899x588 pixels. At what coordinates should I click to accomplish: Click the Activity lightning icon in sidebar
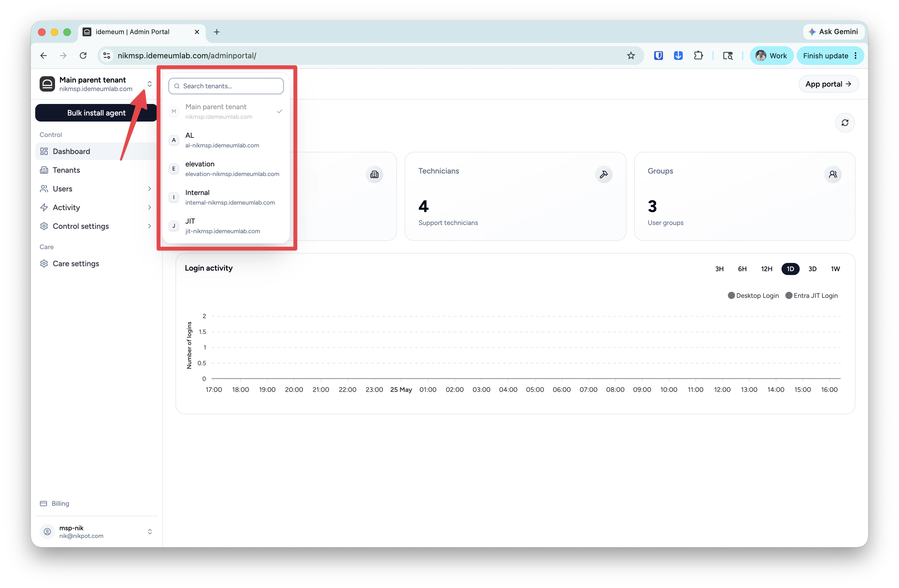coord(44,207)
